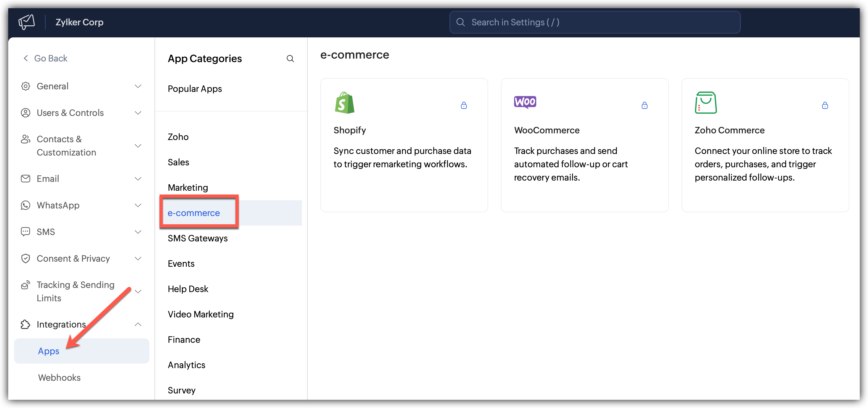Select the Sales app category
868x408 pixels.
tap(178, 162)
